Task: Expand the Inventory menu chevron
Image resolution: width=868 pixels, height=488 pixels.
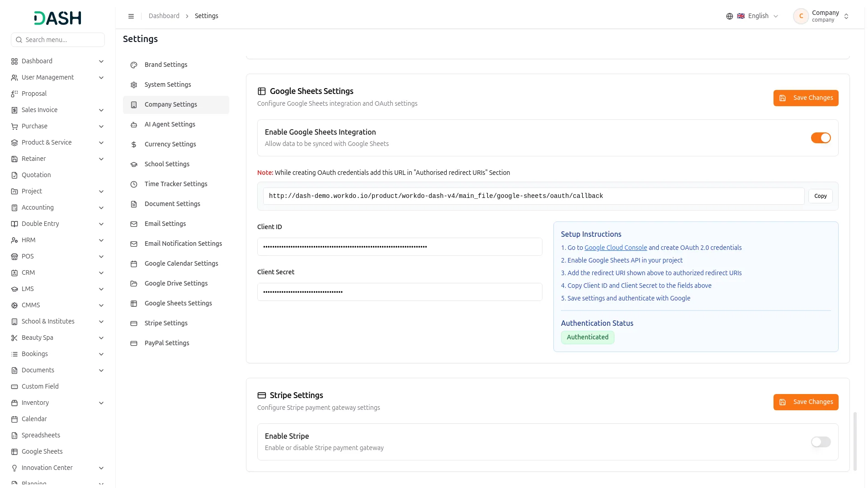Action: (101, 403)
